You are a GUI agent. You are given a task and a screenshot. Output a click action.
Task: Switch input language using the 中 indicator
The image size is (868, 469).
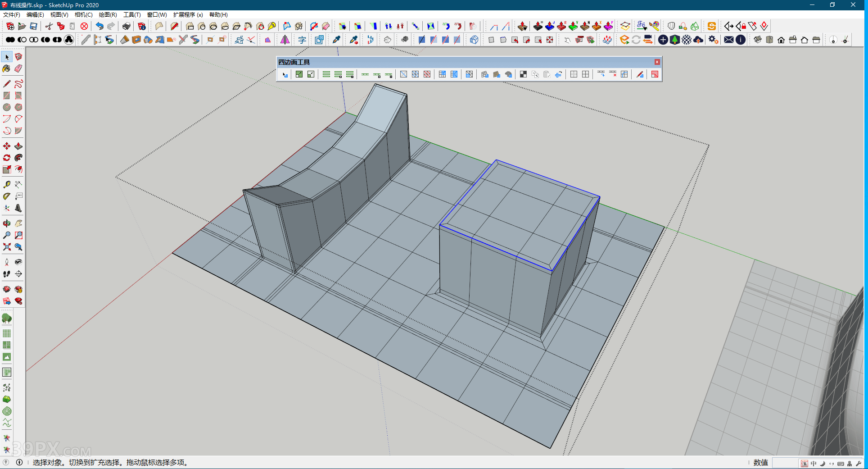point(813,463)
